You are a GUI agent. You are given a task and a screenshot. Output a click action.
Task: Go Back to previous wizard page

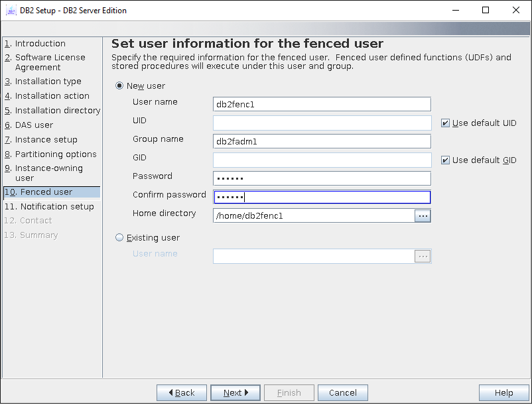[x=182, y=393]
